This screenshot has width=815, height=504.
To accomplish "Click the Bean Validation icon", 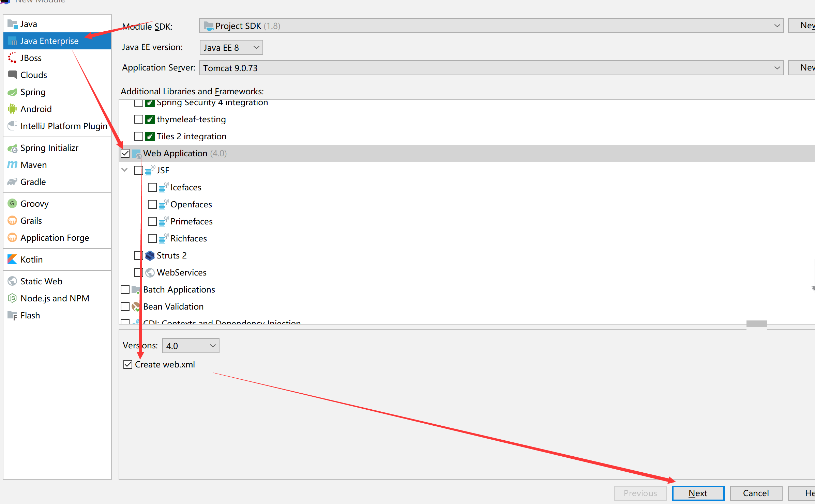I will [136, 306].
